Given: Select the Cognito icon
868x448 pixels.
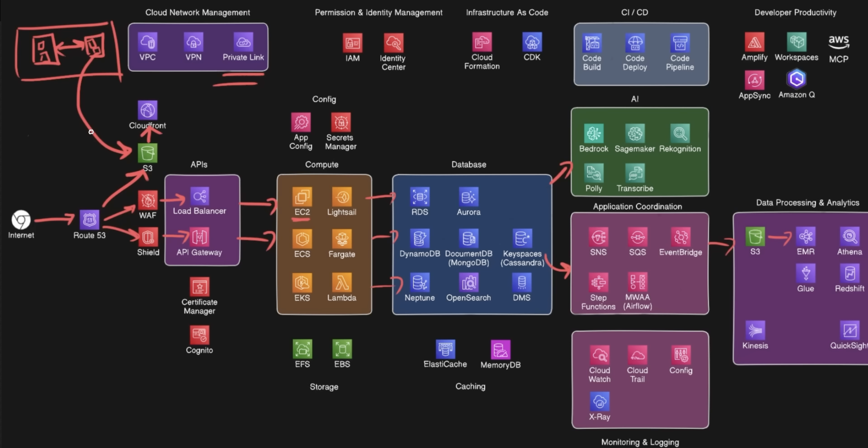Looking at the screenshot, I should [199, 334].
